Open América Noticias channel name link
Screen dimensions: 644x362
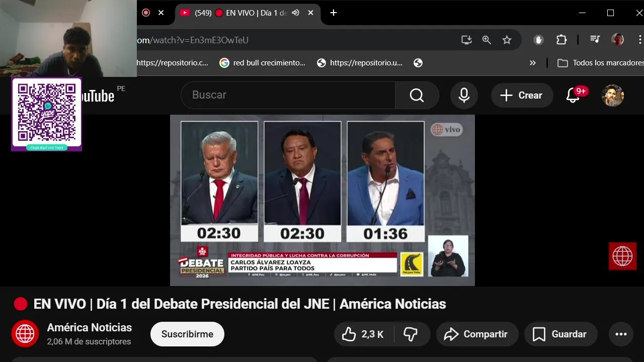point(90,328)
